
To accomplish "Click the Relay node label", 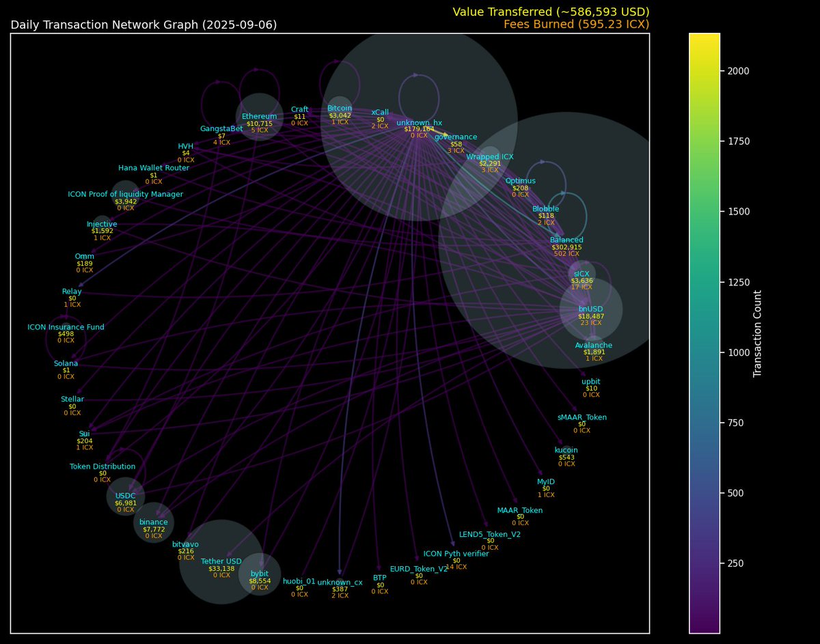I will point(72,291).
